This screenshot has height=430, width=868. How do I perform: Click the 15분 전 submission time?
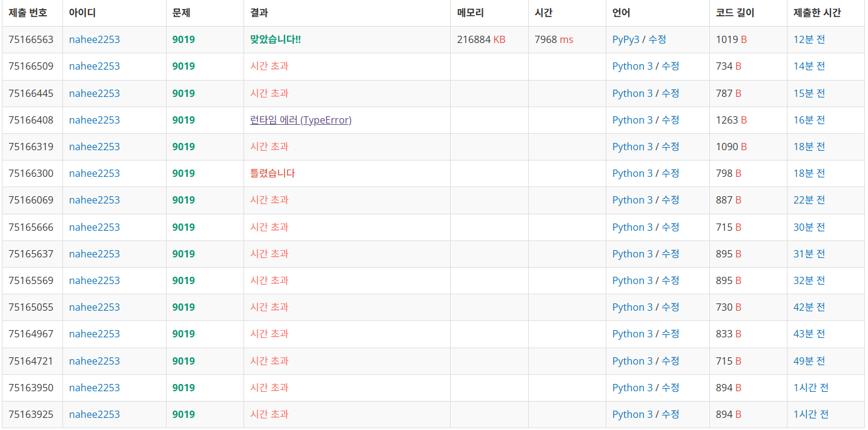[809, 93]
